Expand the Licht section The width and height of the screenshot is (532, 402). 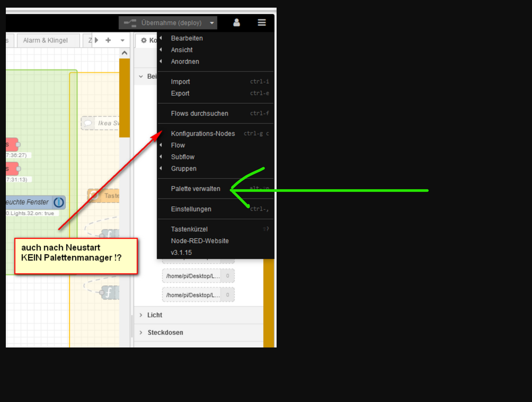[x=198, y=315]
